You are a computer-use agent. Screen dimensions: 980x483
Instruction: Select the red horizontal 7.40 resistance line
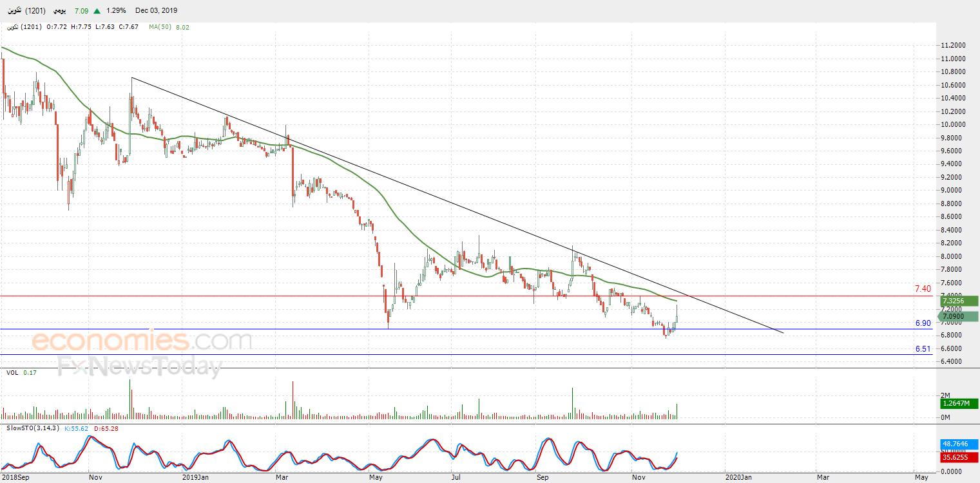(467, 296)
